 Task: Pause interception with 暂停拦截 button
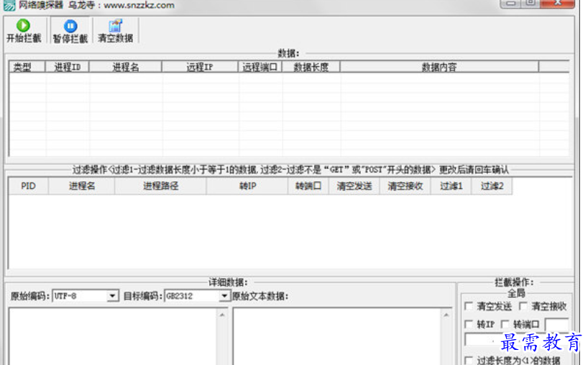(x=70, y=31)
